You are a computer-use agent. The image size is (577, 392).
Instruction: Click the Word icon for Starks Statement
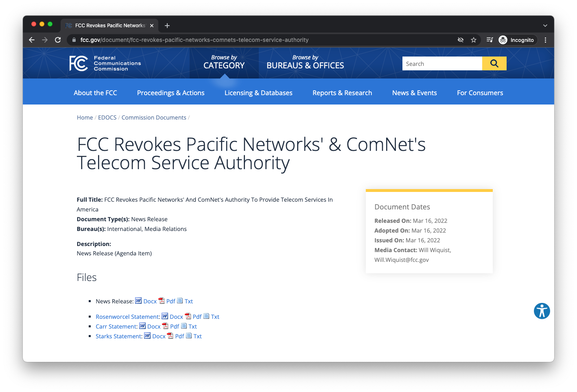(x=147, y=335)
